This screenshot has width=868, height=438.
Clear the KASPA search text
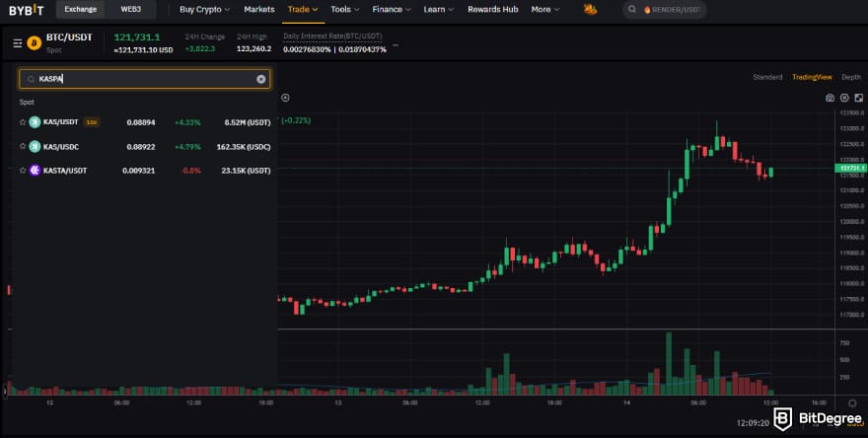tap(260, 79)
